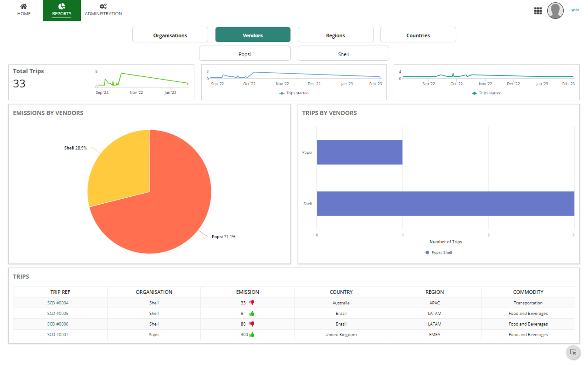Sort by TRIP REF column header
The width and height of the screenshot is (588, 365).
pyautogui.click(x=60, y=292)
